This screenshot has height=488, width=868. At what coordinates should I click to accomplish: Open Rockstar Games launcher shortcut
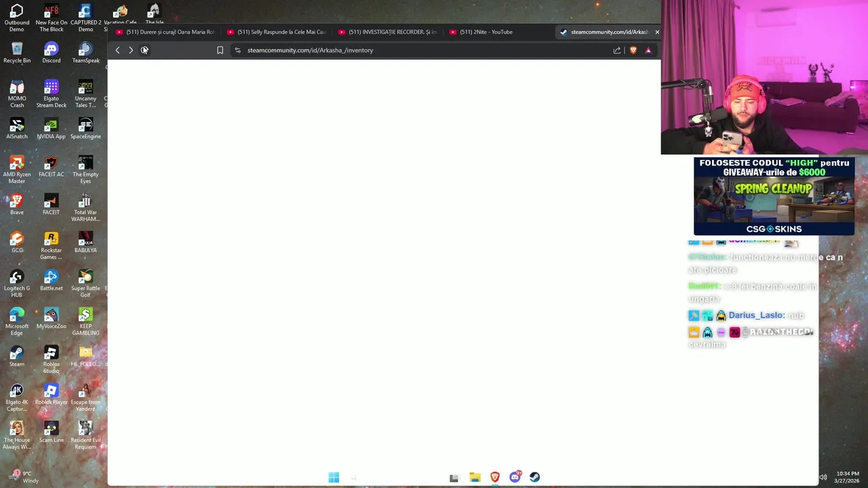pyautogui.click(x=52, y=245)
